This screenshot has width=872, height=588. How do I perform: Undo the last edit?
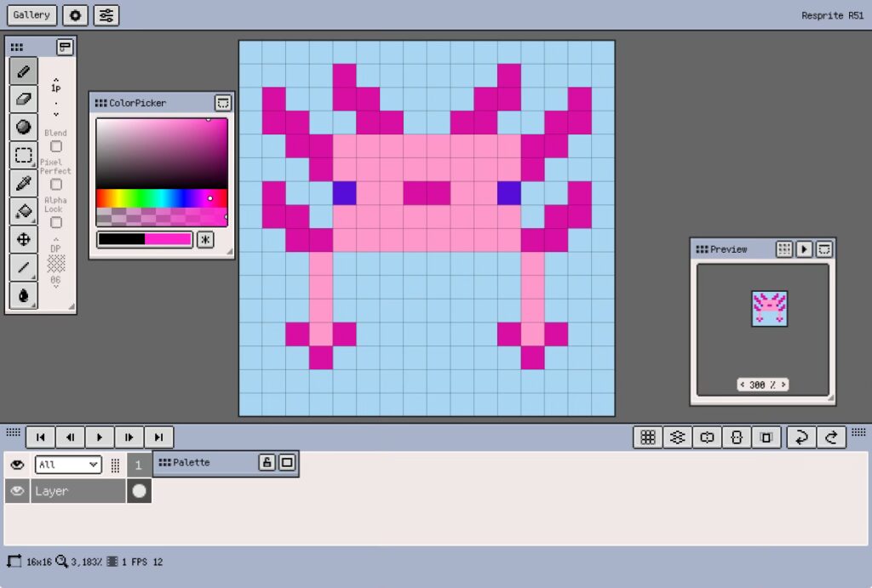(801, 437)
